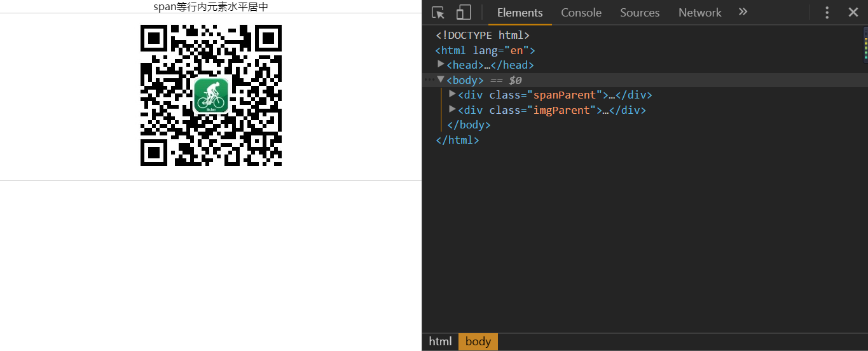
Task: Close the DevTools panel
Action: 853,13
